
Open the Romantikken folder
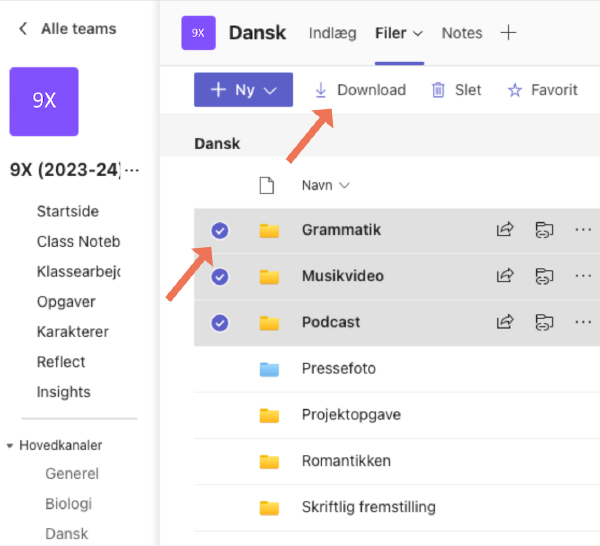(x=346, y=461)
